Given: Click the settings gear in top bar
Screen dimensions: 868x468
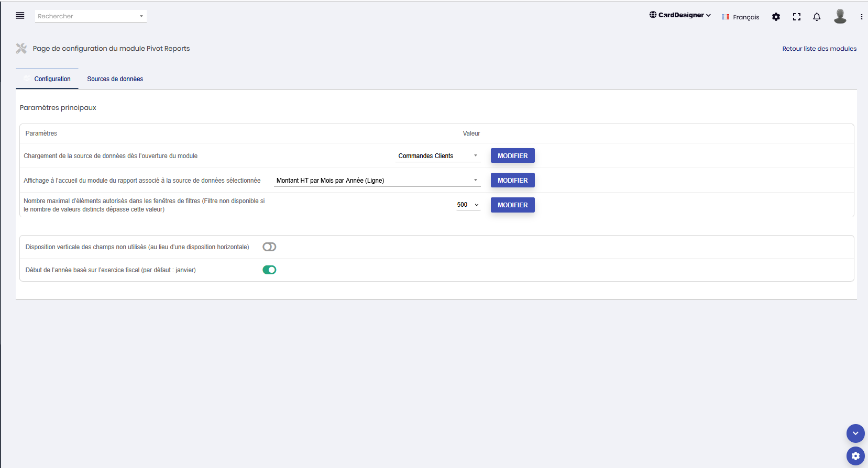Looking at the screenshot, I should tap(776, 17).
